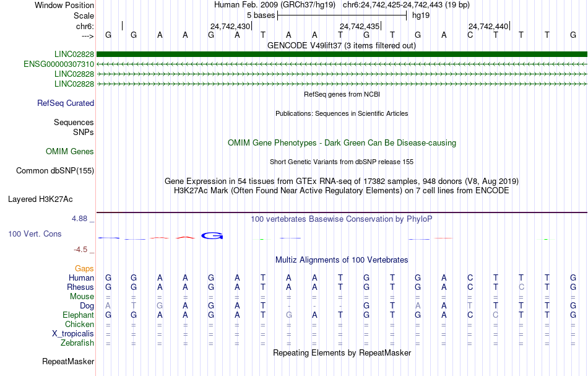Select the Dog species row label
This screenshot has width=588, height=376.
(x=87, y=306)
